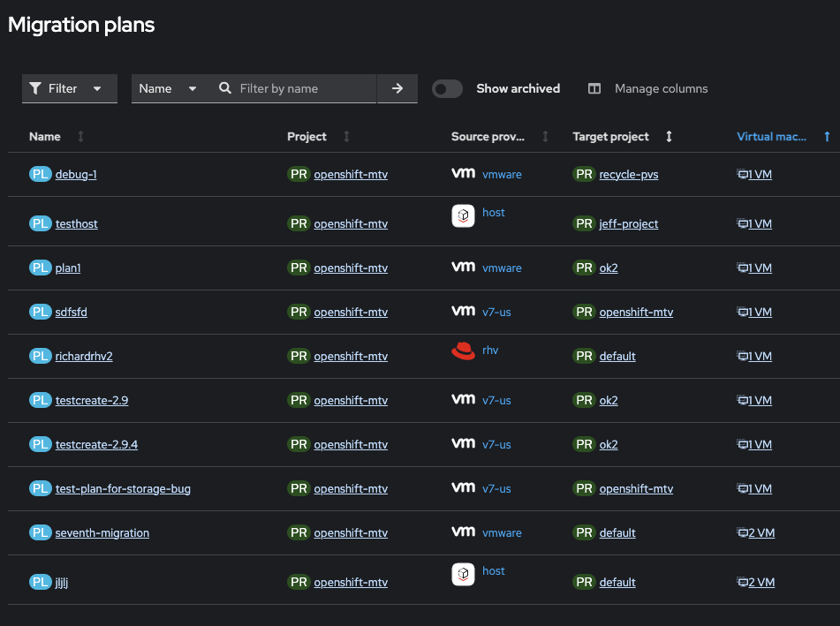Click the Virtual machines column header
Viewport: 840px width, 626px height.
point(771,137)
